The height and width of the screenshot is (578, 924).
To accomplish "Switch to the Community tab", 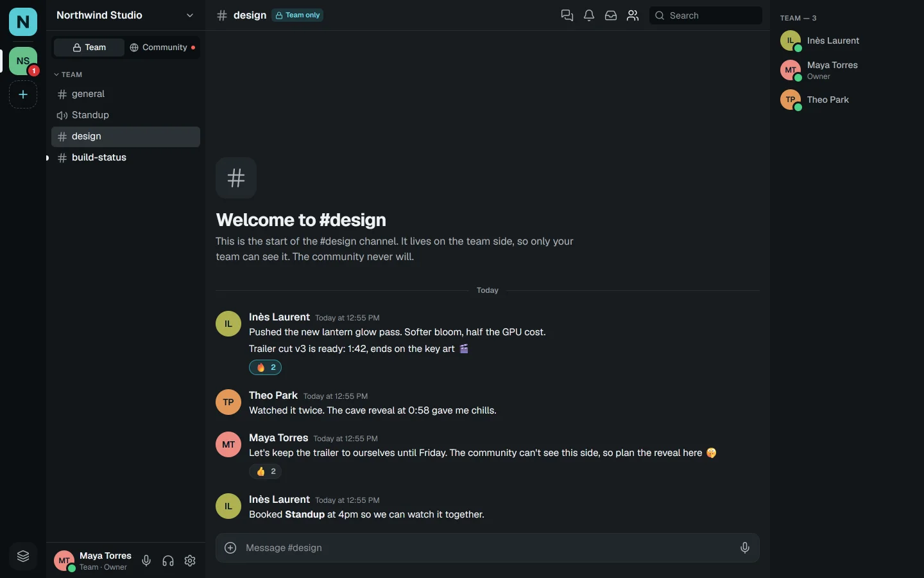I will pyautogui.click(x=162, y=48).
